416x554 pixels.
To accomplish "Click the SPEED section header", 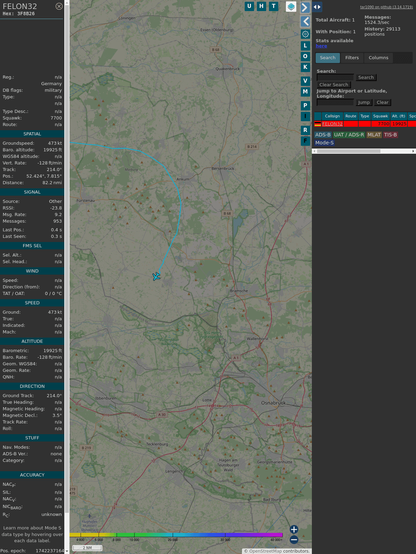I will (x=32, y=303).
